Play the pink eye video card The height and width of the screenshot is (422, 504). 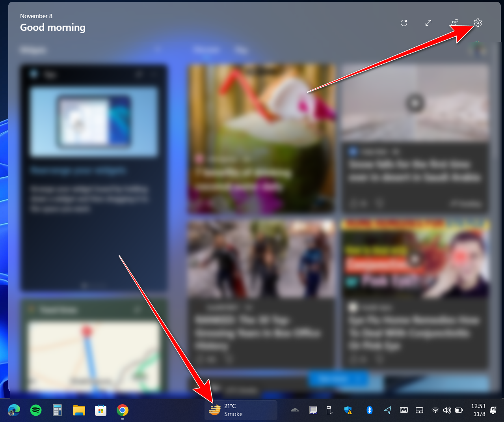click(415, 259)
